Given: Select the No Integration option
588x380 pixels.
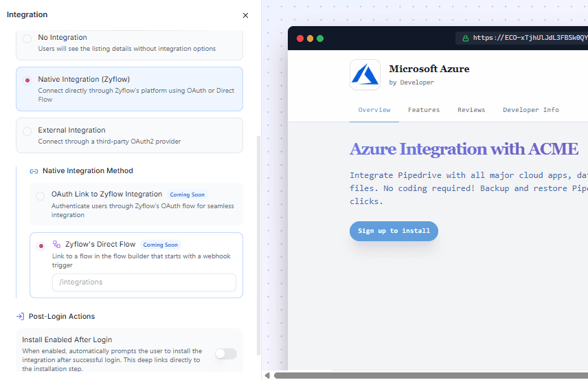Looking at the screenshot, I should (x=27, y=38).
